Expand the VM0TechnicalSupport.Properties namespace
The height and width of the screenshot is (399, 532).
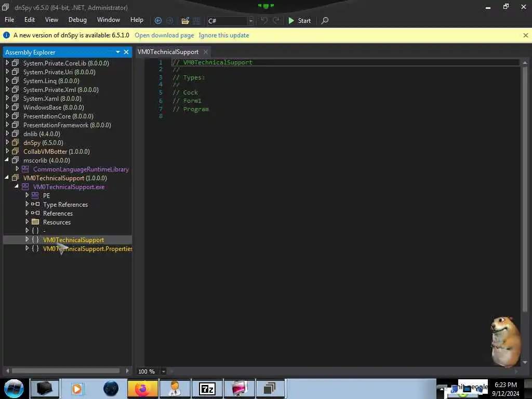click(27, 248)
